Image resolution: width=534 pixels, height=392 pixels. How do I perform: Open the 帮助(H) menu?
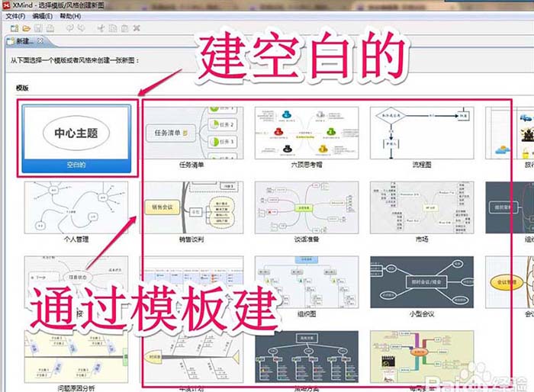coord(70,16)
